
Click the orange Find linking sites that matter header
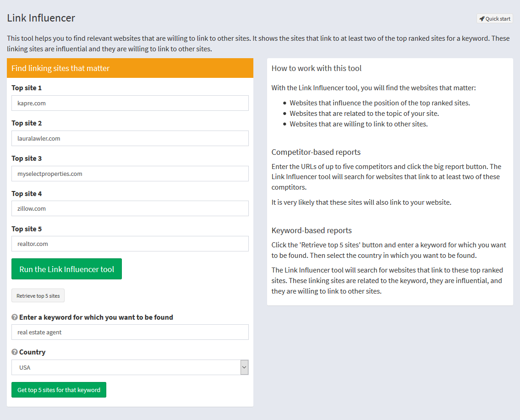click(x=130, y=68)
